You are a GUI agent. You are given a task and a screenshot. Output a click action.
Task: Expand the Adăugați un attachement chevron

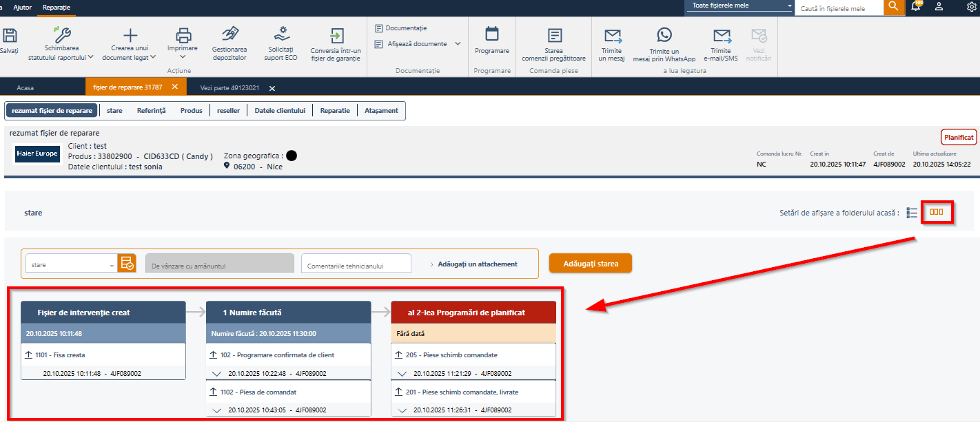[432, 264]
